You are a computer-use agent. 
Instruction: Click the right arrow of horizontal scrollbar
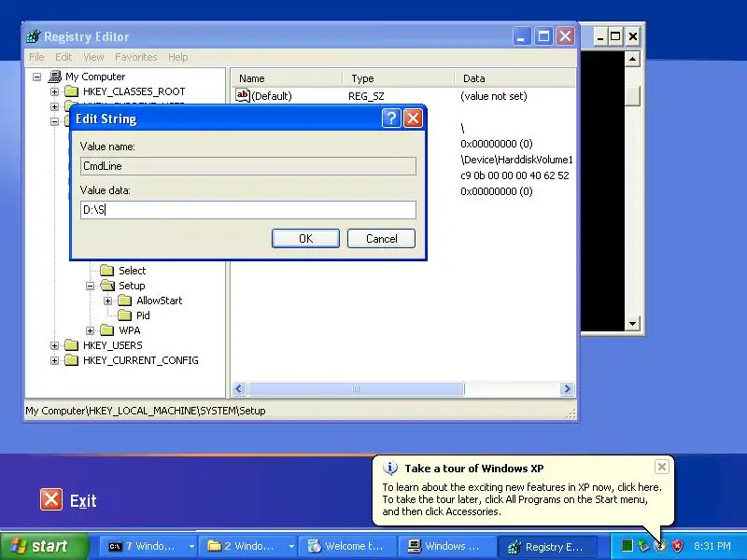(x=567, y=389)
